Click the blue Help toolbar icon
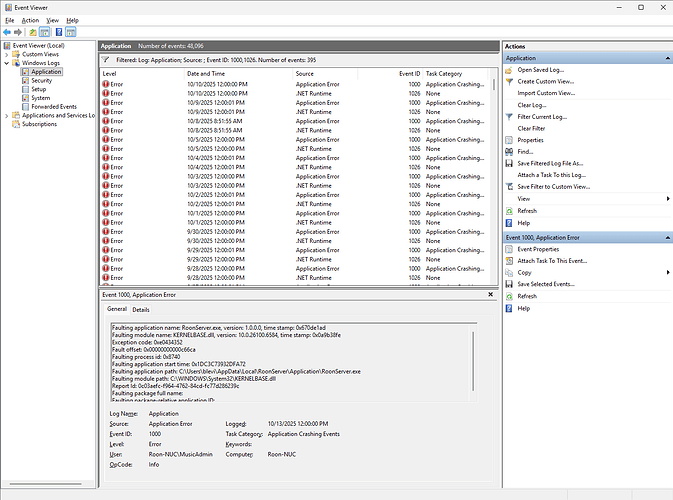Viewport: 673px width, 500px height. (59, 32)
